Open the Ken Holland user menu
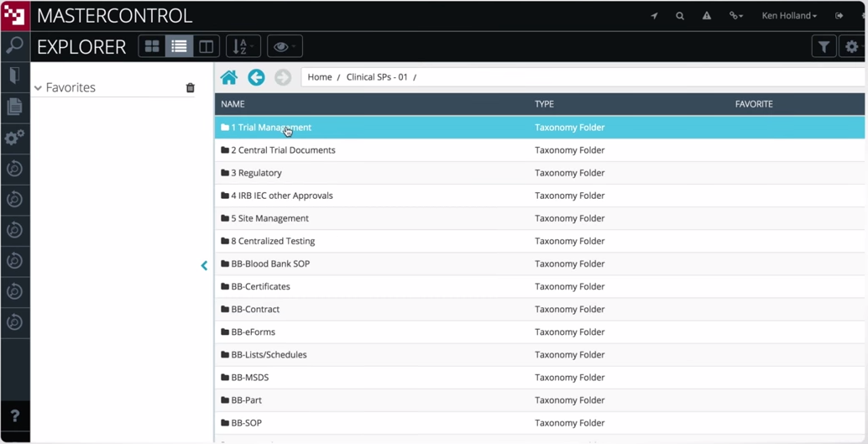Screen dimensions: 868x444 (x=789, y=15)
